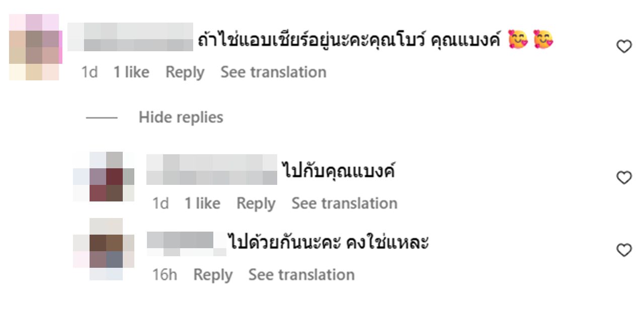Screen dimensions: 644x315
Task: Click avatar of the 16h reply author
Action: tap(104, 249)
